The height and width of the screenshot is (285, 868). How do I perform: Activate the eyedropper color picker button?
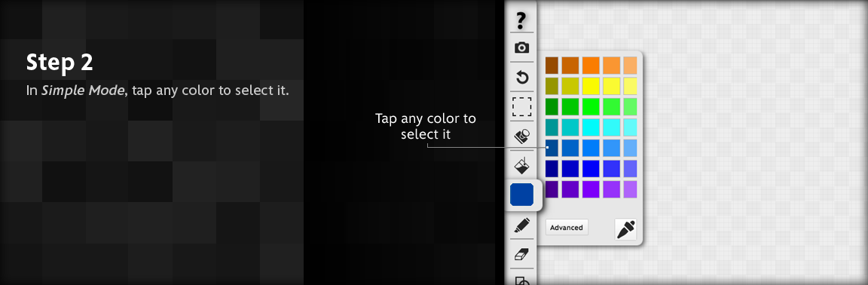625,229
